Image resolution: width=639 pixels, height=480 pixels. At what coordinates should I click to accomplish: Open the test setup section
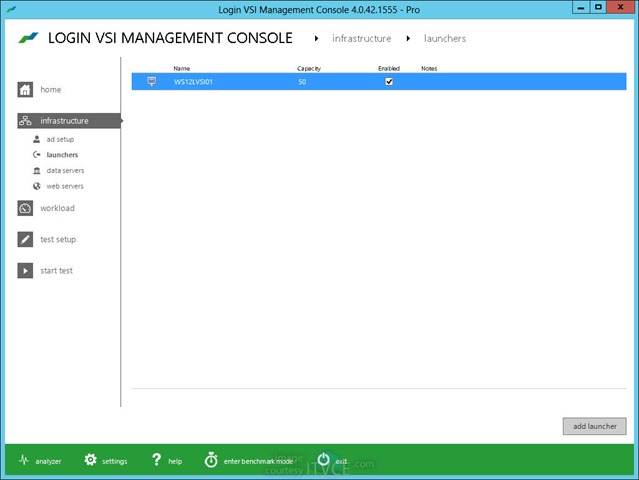(58, 239)
